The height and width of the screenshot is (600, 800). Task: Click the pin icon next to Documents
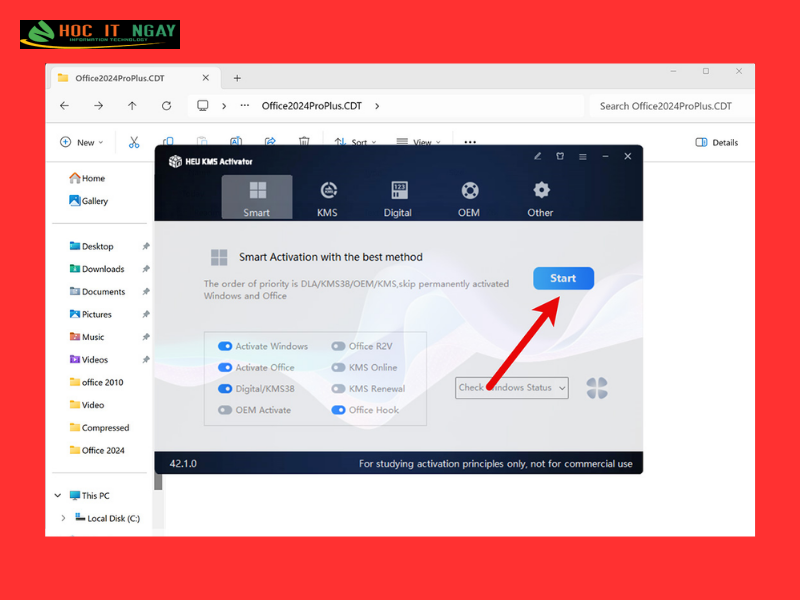pos(146,292)
